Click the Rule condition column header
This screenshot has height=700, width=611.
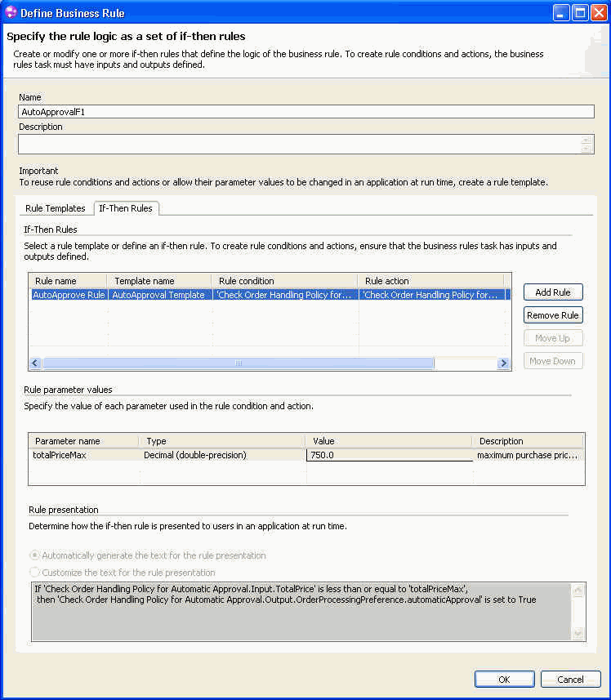(x=283, y=281)
